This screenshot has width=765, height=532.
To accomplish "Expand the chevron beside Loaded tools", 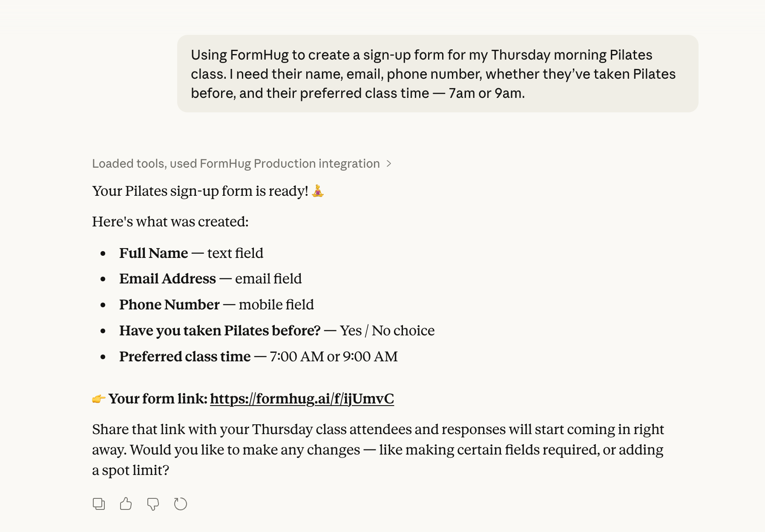I will pyautogui.click(x=388, y=163).
